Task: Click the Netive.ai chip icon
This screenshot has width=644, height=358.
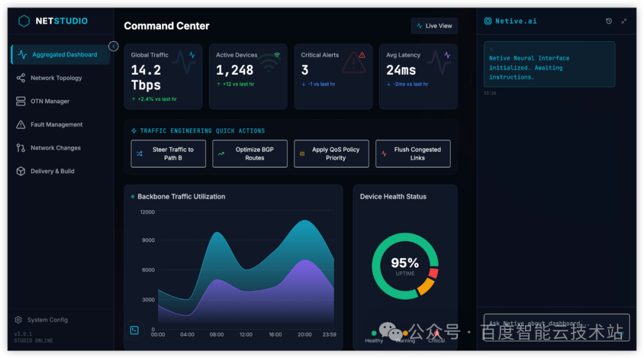Action: (x=488, y=21)
